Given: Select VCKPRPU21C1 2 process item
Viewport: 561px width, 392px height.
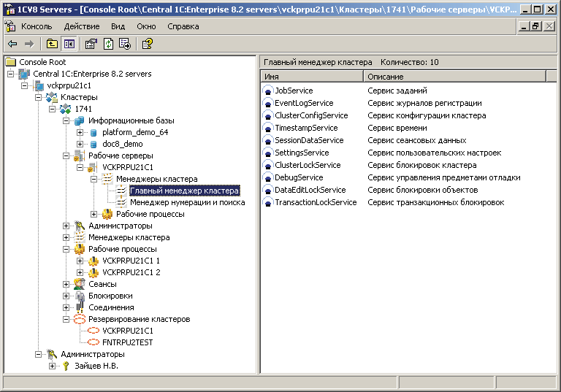Looking at the screenshot, I should 131,272.
